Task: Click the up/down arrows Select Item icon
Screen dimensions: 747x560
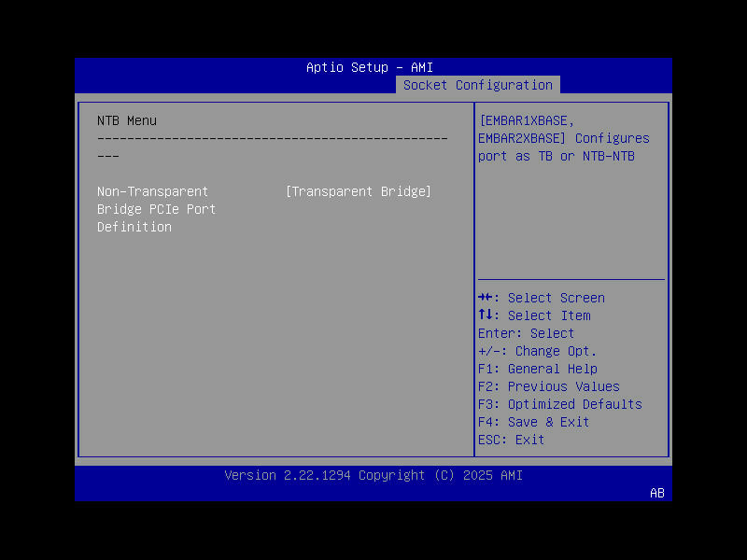Action: point(485,315)
